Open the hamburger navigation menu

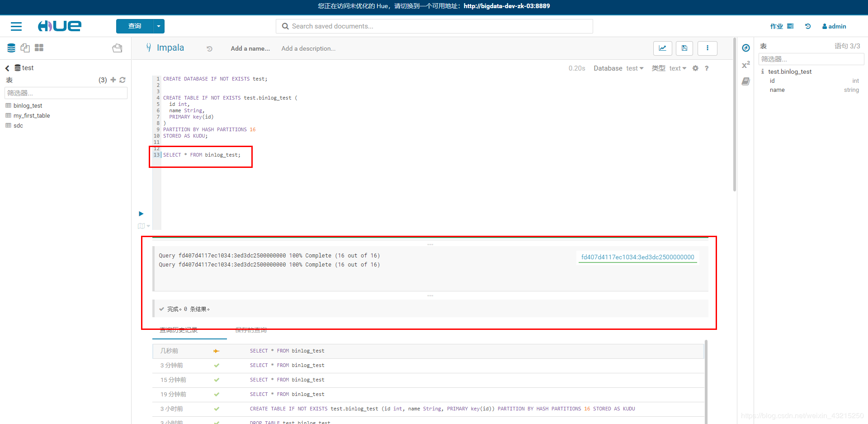click(x=16, y=26)
